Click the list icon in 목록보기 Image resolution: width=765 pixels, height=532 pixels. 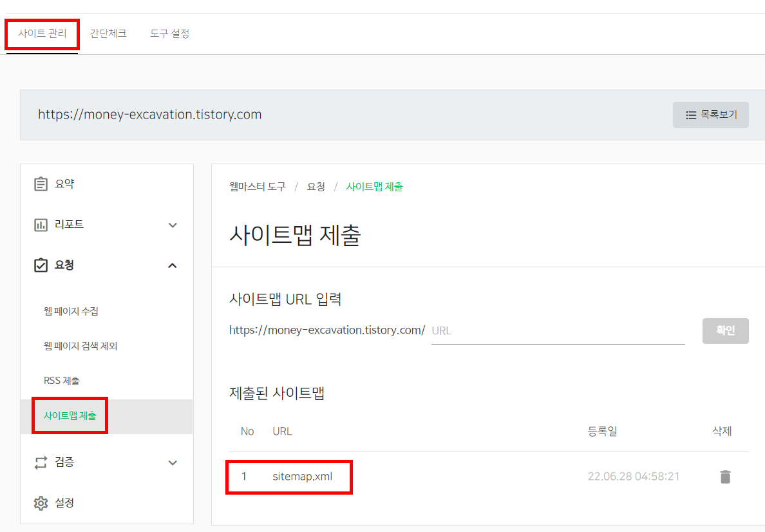691,115
